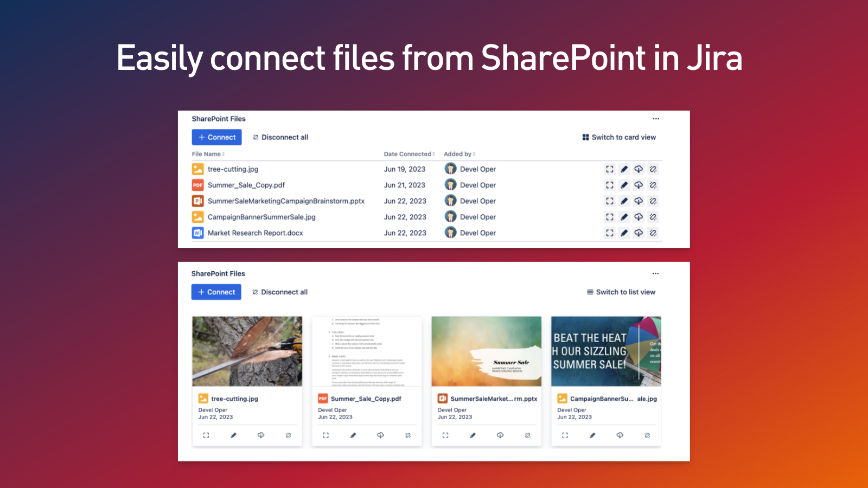Disconnect all files in list view panel
Viewport: 868px width, 488px height.
pos(280,137)
